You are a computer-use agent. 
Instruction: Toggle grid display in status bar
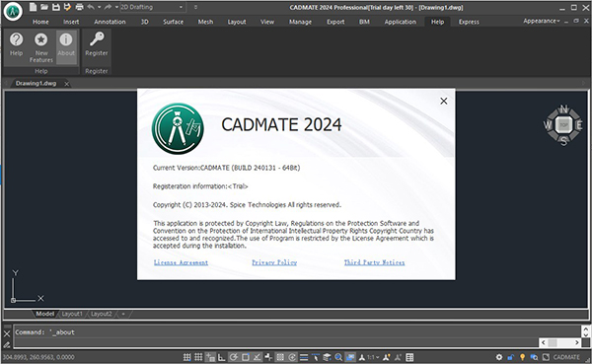click(198, 357)
